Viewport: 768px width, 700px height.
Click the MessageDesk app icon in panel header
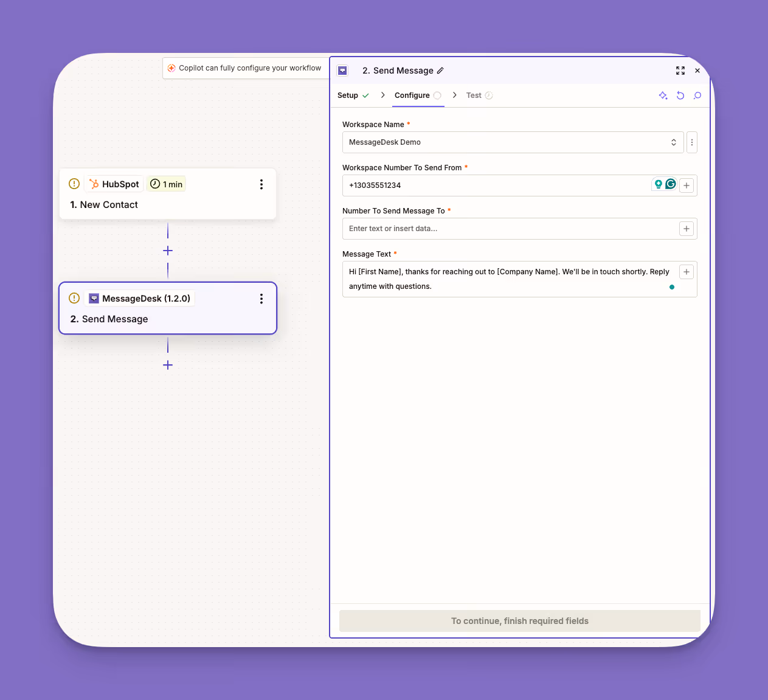click(x=342, y=71)
